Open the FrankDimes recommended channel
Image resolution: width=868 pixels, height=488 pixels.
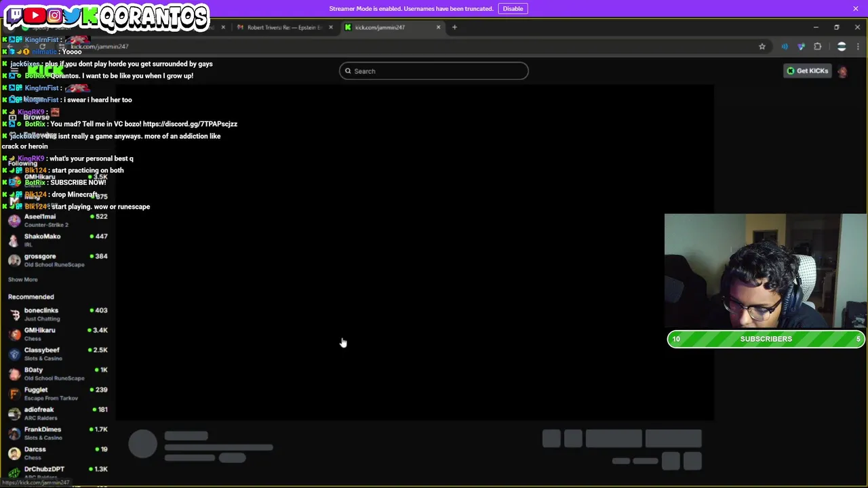(x=58, y=432)
